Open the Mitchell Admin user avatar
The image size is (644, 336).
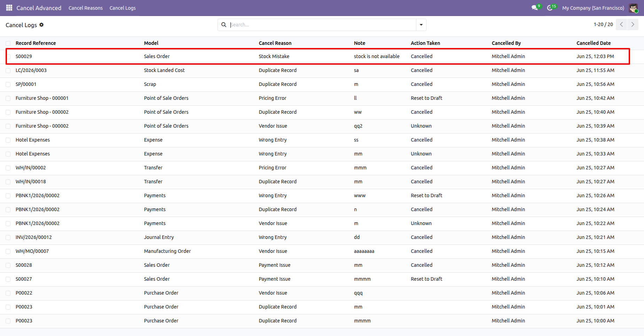(633, 8)
